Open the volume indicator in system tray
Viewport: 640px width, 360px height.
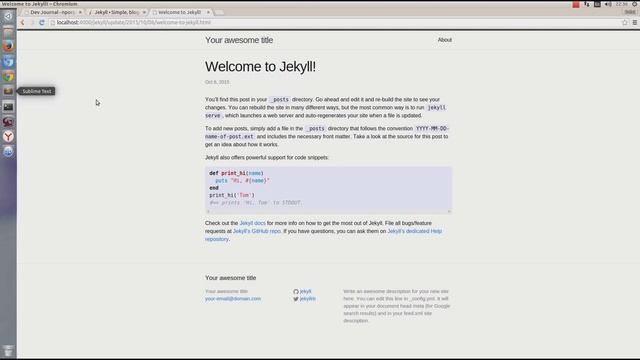(608, 4)
